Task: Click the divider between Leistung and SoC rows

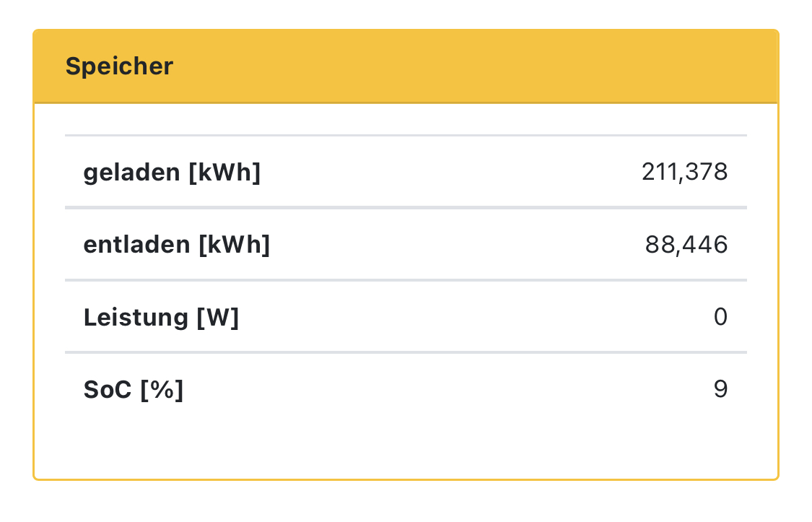Action: click(406, 352)
